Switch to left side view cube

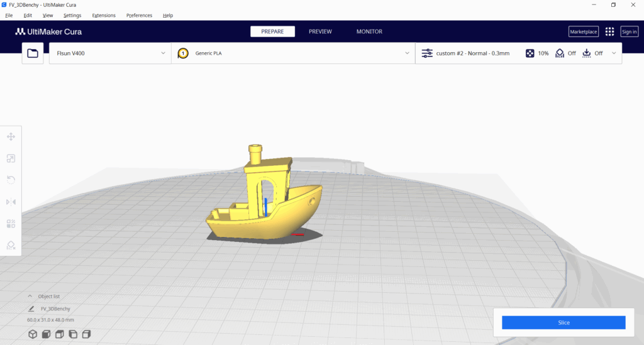point(73,334)
